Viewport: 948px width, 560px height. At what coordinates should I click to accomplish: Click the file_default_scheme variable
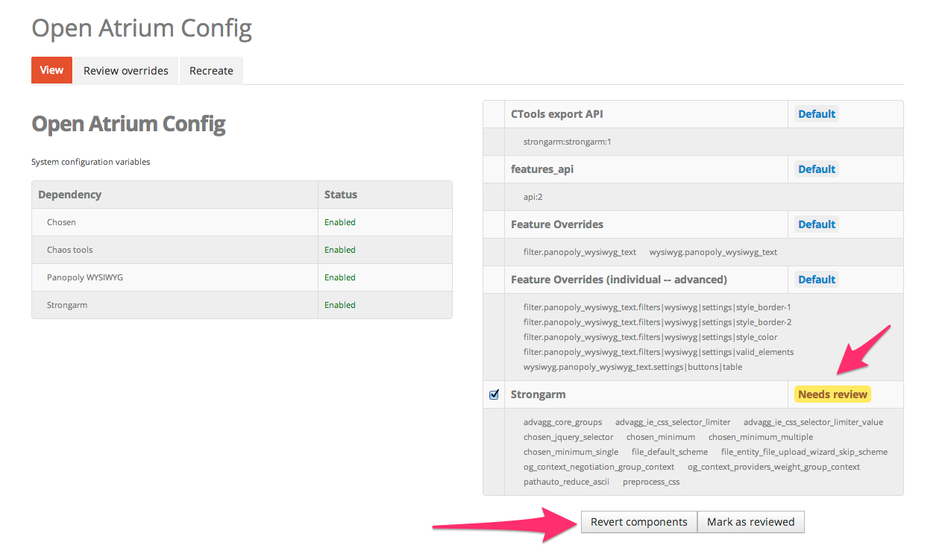[670, 452]
